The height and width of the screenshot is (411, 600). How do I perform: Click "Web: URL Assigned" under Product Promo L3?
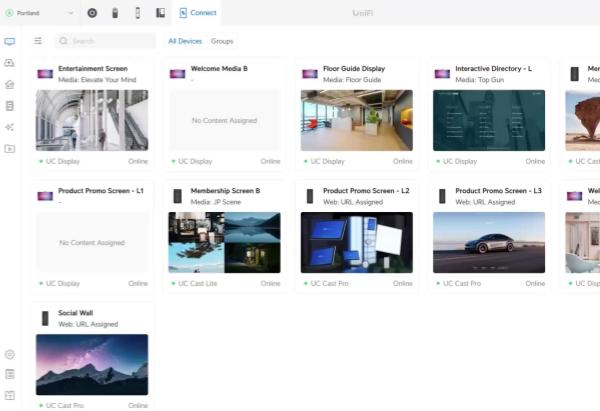click(485, 202)
